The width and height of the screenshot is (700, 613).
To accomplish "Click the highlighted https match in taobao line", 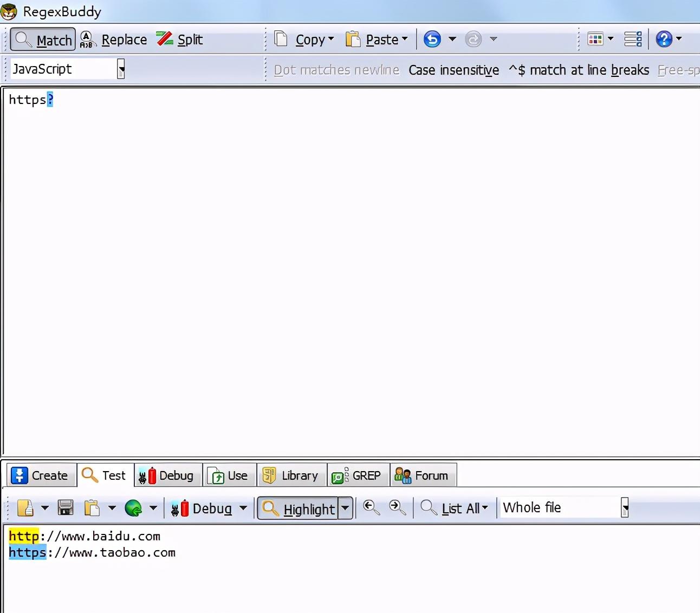I will [x=28, y=552].
